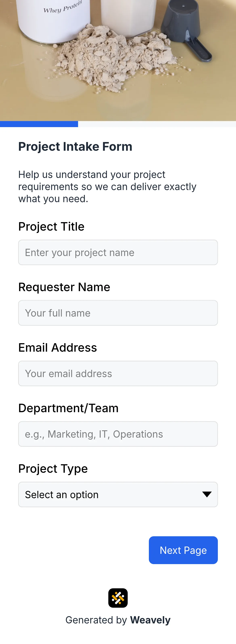Select the Department/Team text box
The width and height of the screenshot is (236, 644).
(x=118, y=434)
